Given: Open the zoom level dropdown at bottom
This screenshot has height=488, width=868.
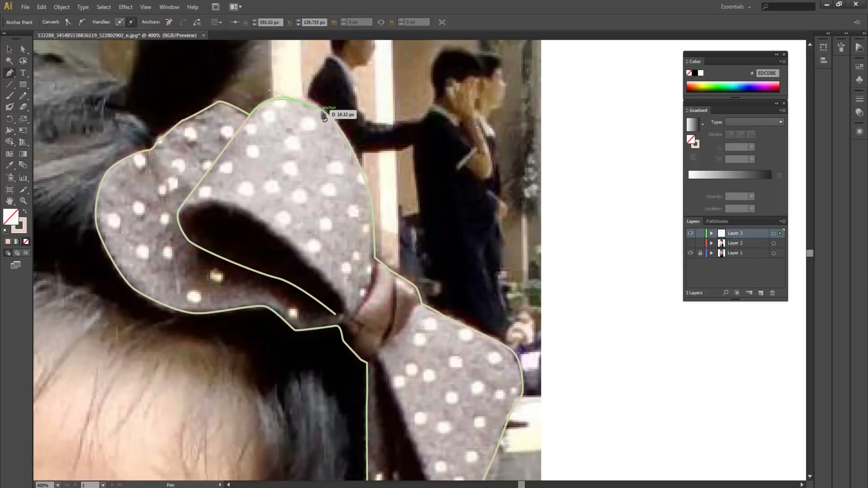Looking at the screenshot, I should (x=57, y=485).
